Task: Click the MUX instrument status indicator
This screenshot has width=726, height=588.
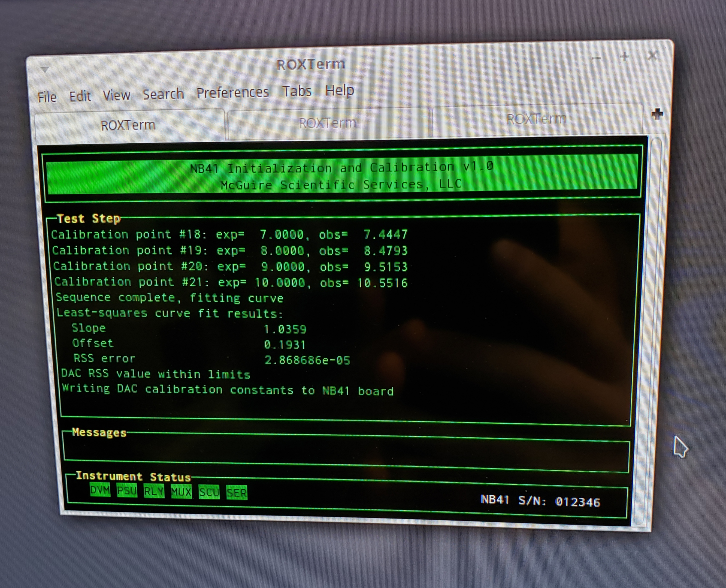Action: coord(181,491)
